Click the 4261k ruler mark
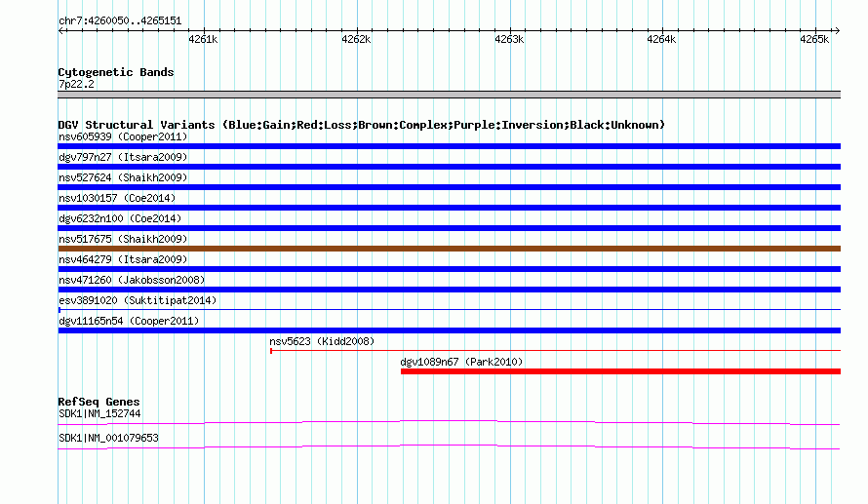Image resolution: width=868 pixels, height=504 pixels. coord(203,39)
